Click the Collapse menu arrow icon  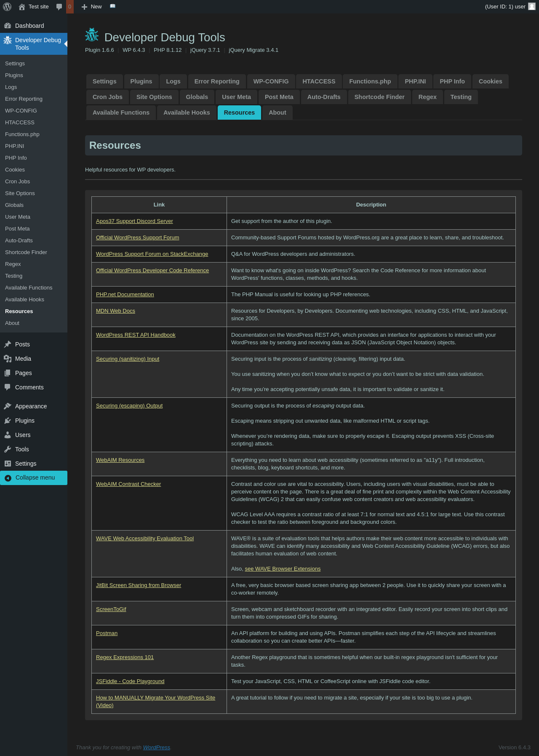[8, 478]
